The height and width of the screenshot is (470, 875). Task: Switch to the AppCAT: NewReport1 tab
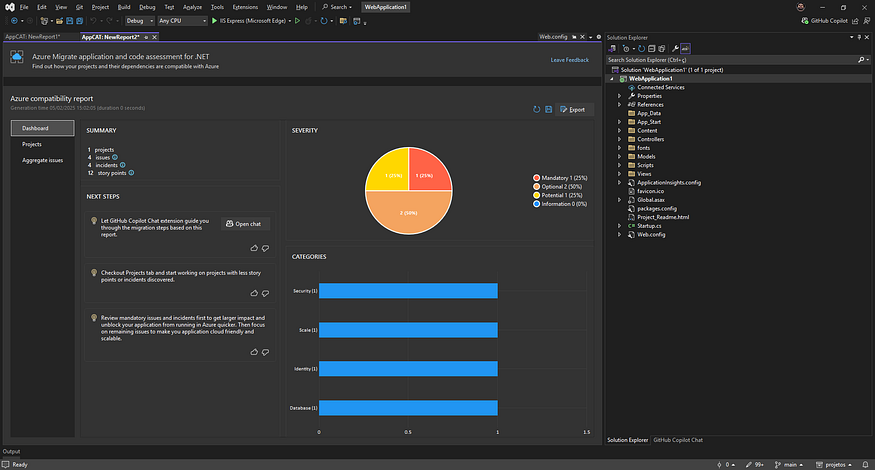pyautogui.click(x=33, y=36)
